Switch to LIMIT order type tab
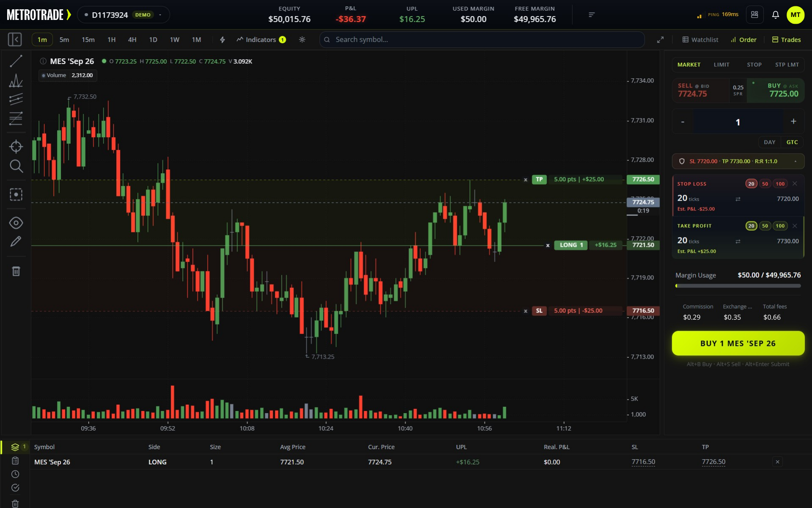 721,65
